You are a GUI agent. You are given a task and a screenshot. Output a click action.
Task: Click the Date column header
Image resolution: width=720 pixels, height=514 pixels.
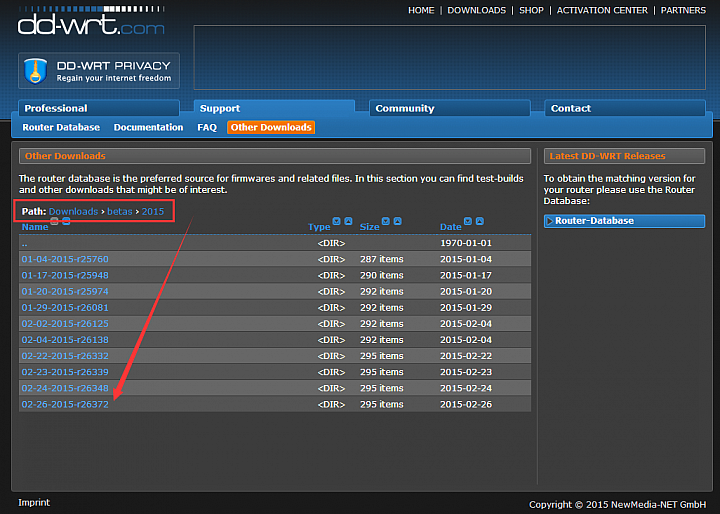pos(450,226)
